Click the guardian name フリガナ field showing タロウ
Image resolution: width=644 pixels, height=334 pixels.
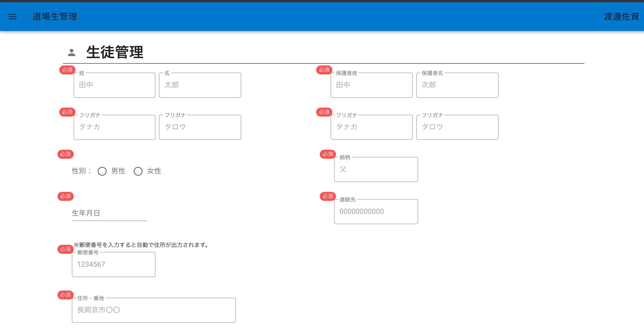[x=457, y=127]
